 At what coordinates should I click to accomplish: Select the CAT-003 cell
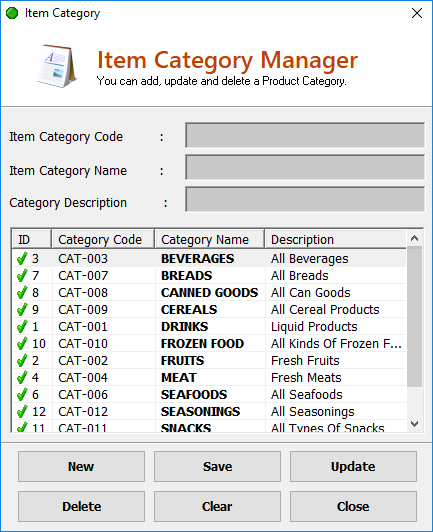pos(83,259)
